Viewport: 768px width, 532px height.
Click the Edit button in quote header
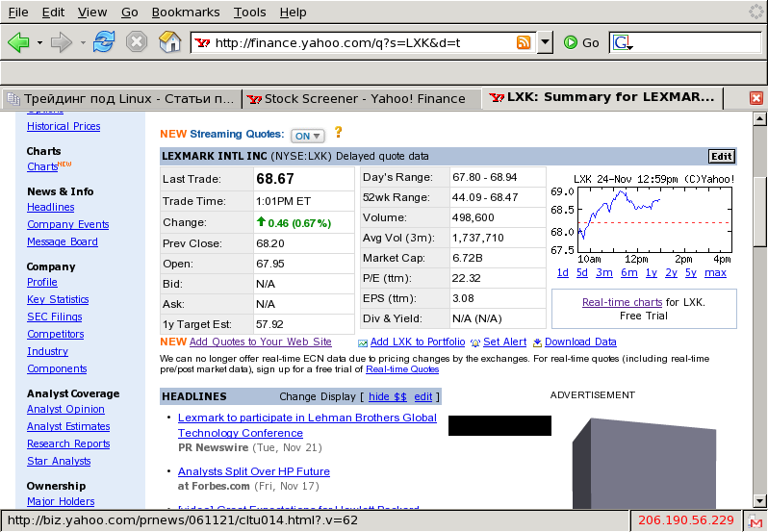point(722,156)
